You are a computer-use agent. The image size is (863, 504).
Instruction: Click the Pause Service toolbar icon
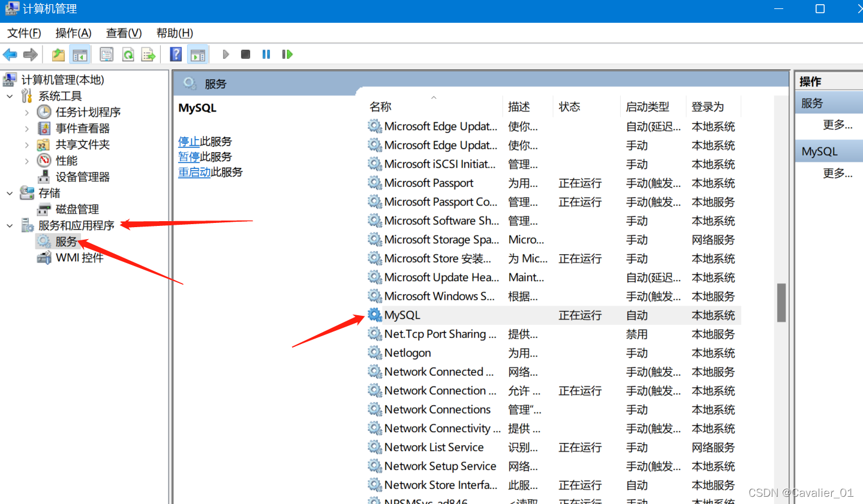coord(266,55)
